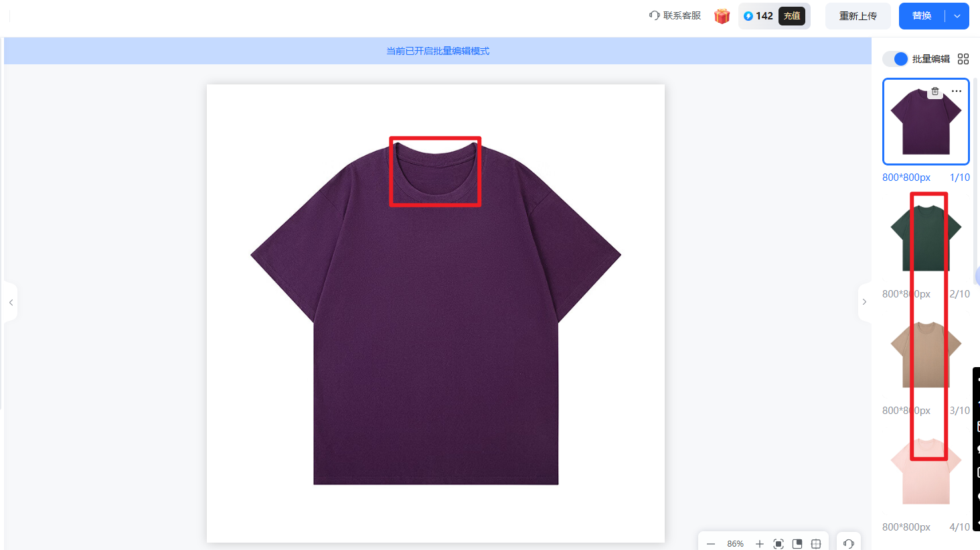Open the three-dot menu on purple thumbnail
This screenshot has height=550, width=980.
[x=957, y=91]
